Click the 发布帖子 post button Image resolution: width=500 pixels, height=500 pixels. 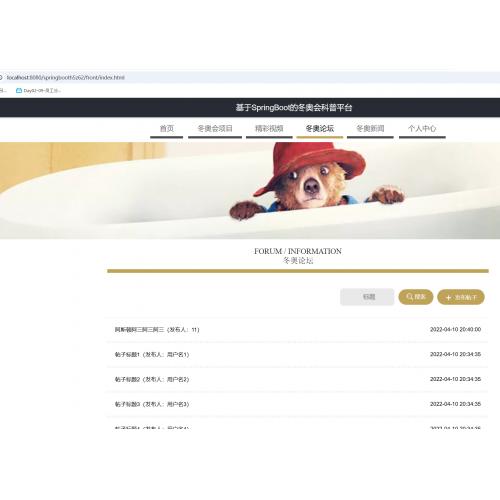tap(461, 297)
